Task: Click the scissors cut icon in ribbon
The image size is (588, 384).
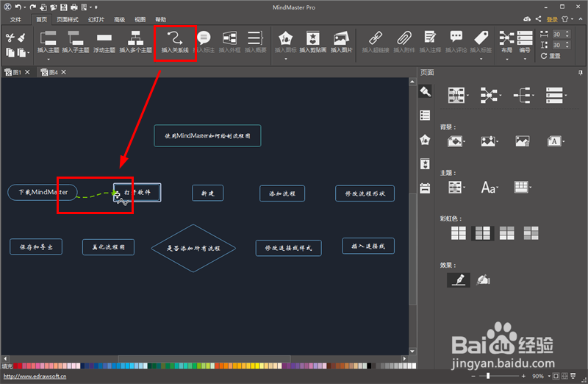Action: click(10, 38)
